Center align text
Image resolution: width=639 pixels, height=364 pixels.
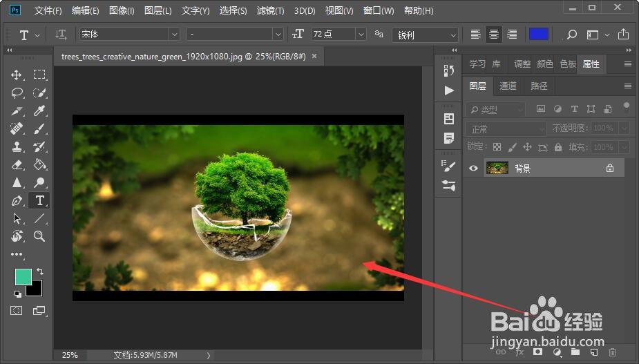point(493,35)
